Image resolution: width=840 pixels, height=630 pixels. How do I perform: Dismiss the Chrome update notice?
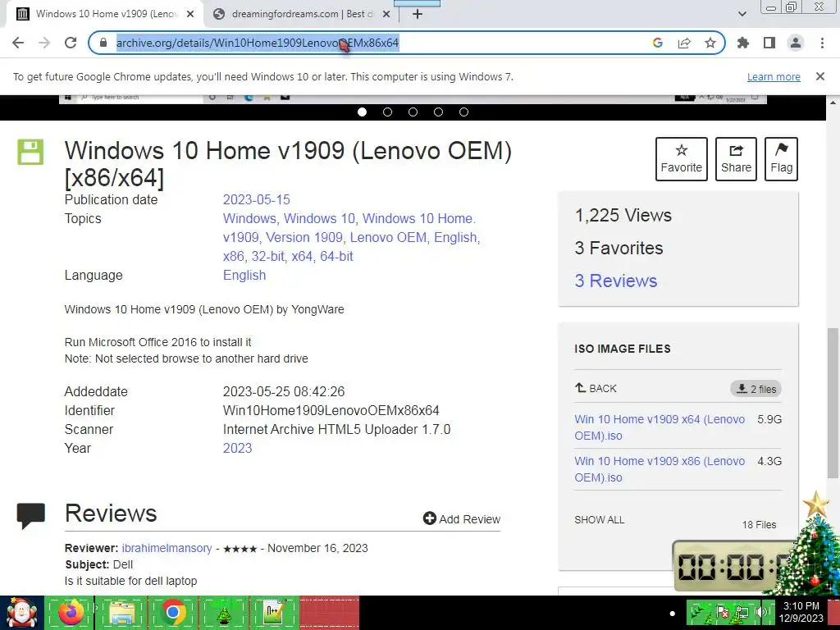click(820, 76)
